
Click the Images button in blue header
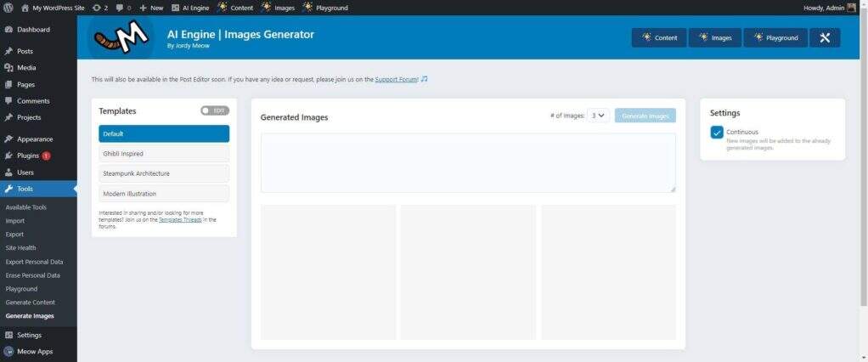coord(715,37)
